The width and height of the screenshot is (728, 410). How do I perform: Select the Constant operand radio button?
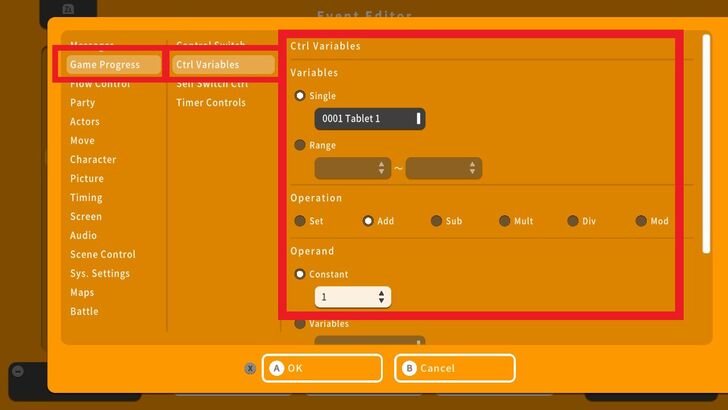click(x=300, y=274)
